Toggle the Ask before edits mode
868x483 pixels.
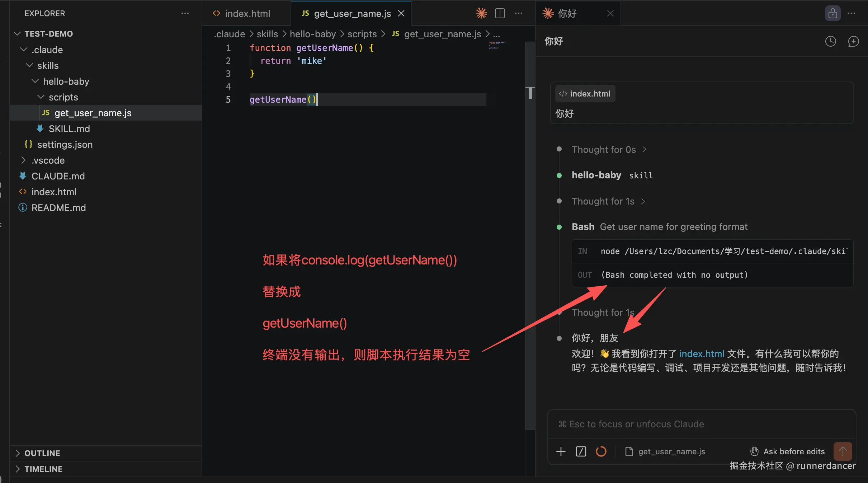(787, 451)
